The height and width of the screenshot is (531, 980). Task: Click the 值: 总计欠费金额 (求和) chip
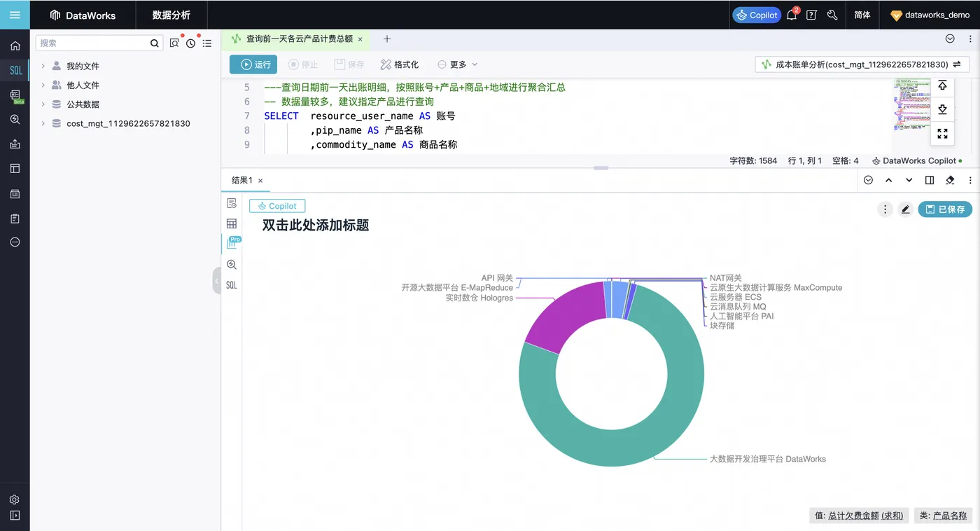click(860, 516)
